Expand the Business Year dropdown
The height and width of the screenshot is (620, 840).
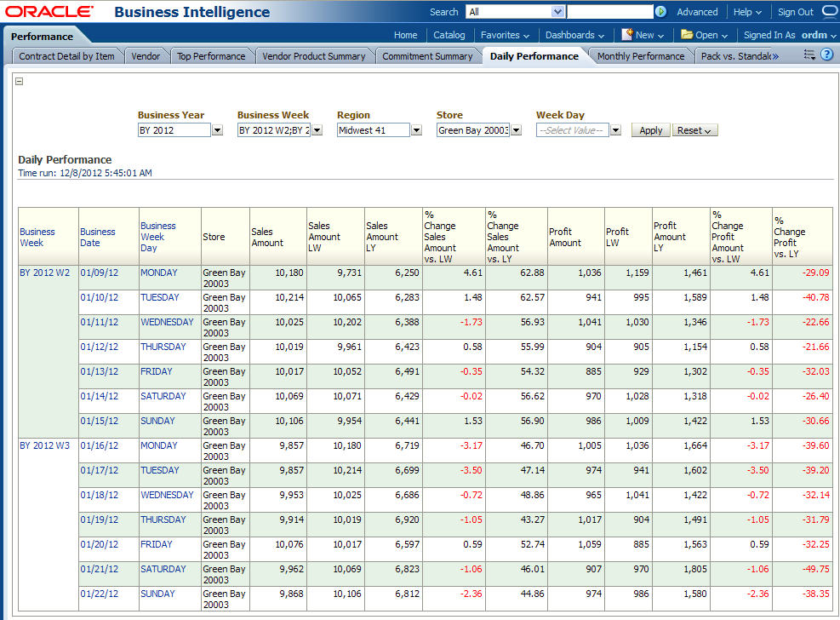click(217, 130)
